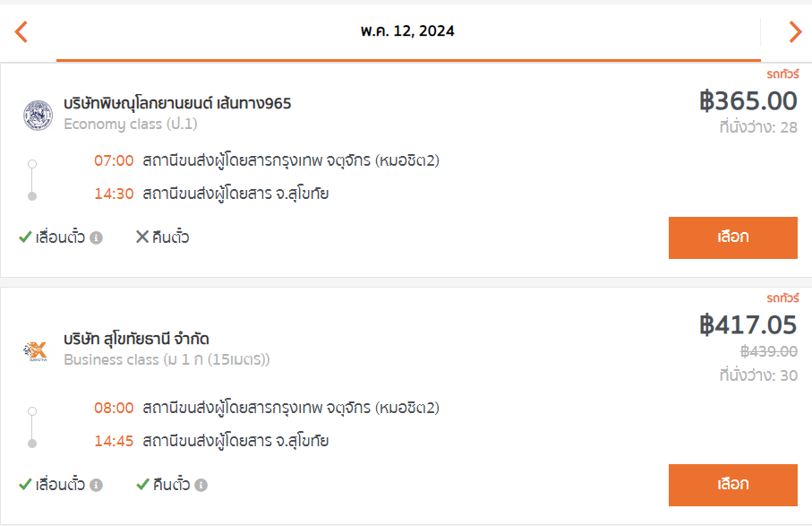This screenshot has width=812, height=526.
Task: Go to previous date with left arrow
Action: point(21,31)
